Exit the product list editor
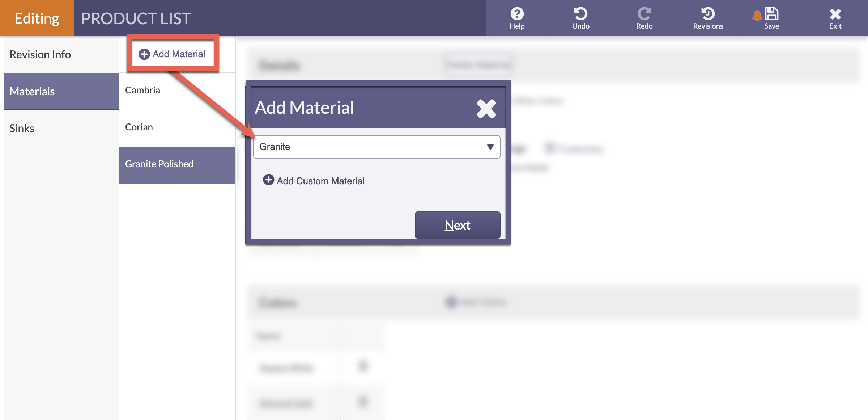This screenshot has width=868, height=420. 835,14
